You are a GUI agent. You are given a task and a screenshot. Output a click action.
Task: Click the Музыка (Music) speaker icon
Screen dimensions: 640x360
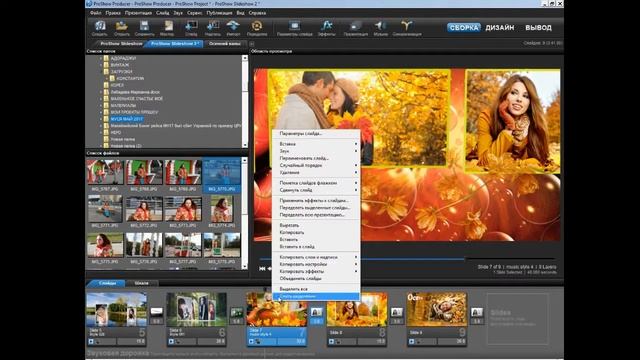click(380, 28)
